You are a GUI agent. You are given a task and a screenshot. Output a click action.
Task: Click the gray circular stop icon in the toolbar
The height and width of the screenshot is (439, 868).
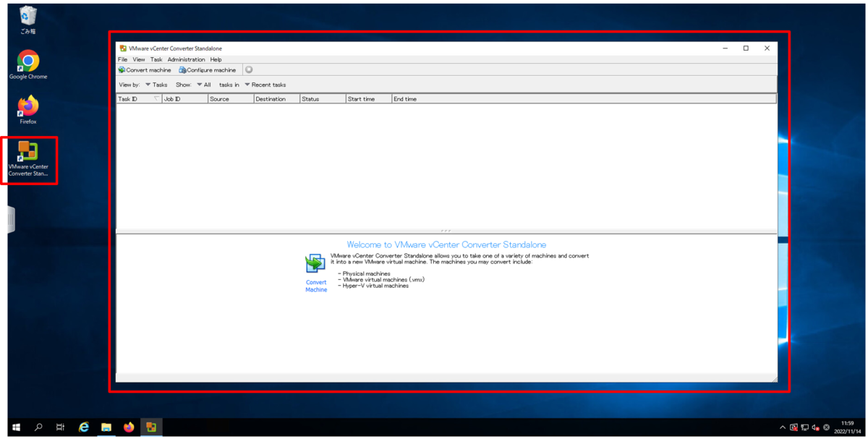249,70
